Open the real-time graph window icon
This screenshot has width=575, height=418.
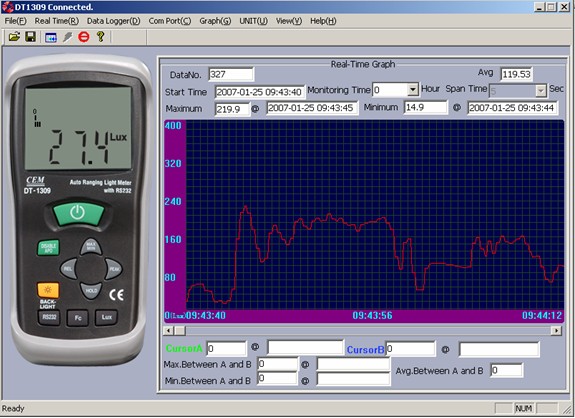tap(51, 37)
